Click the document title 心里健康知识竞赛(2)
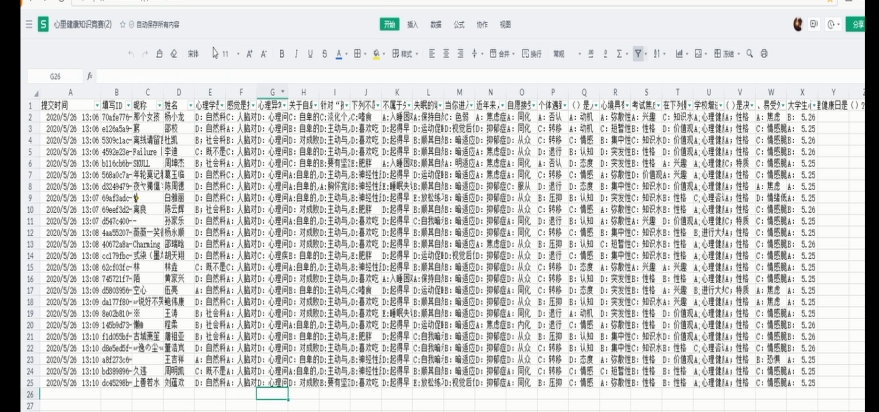 [x=83, y=25]
